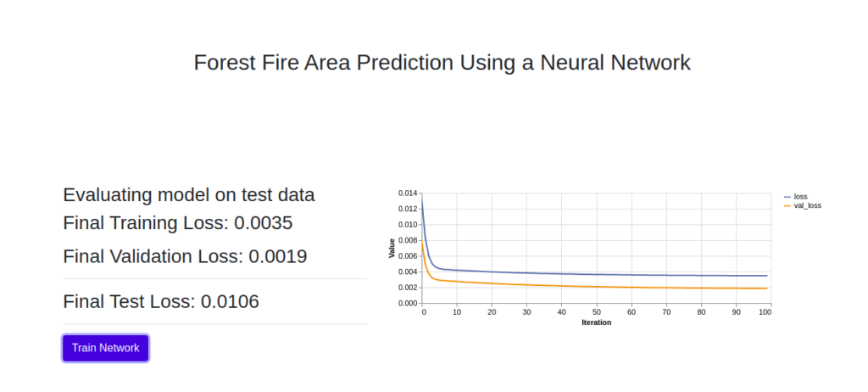
Task: Click the Iteration x-axis label
Action: point(596,322)
